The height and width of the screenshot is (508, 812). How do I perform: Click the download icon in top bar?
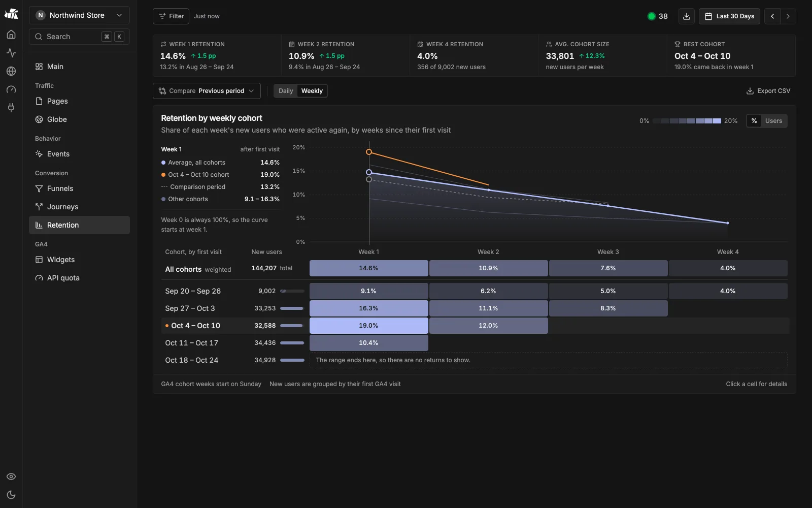click(x=687, y=16)
